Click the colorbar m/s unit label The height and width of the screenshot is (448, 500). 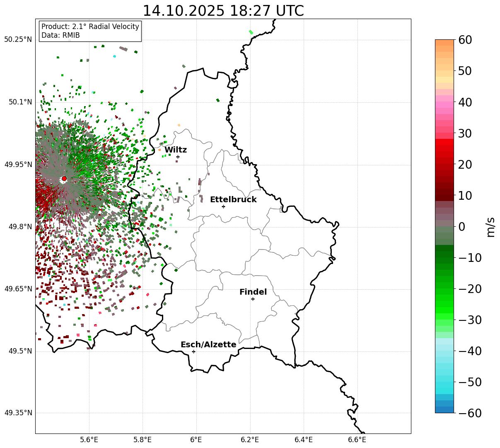click(x=490, y=226)
